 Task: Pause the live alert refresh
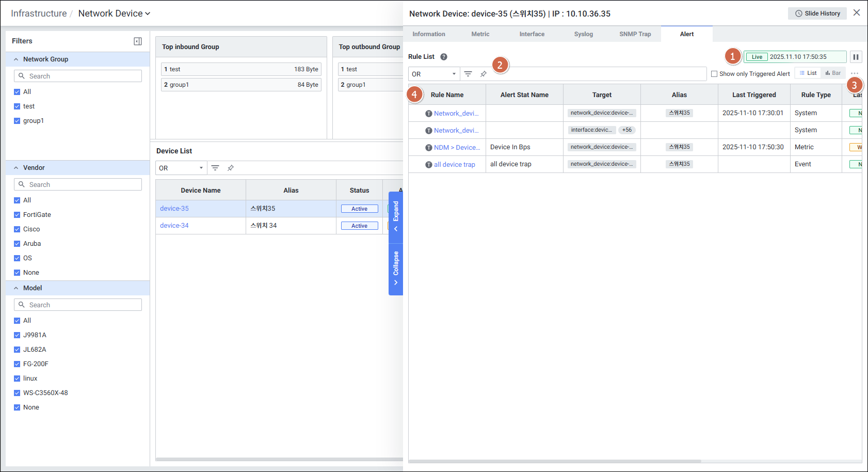[856, 57]
